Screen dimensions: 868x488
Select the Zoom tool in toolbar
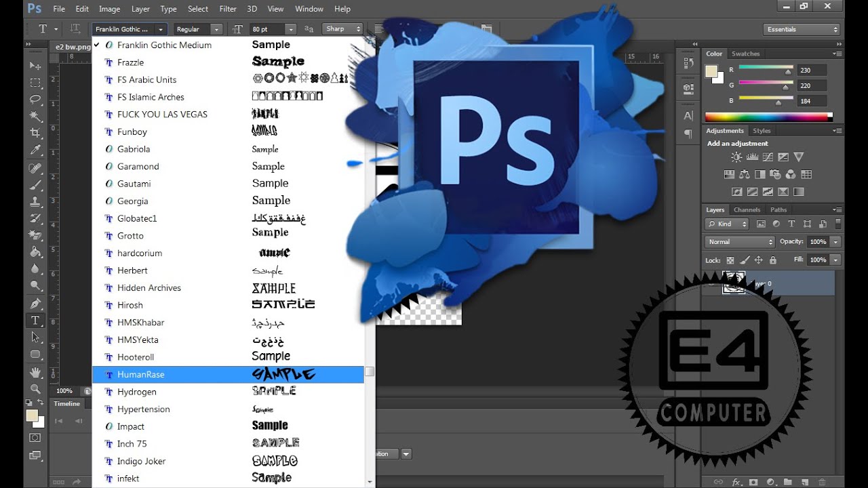(35, 389)
